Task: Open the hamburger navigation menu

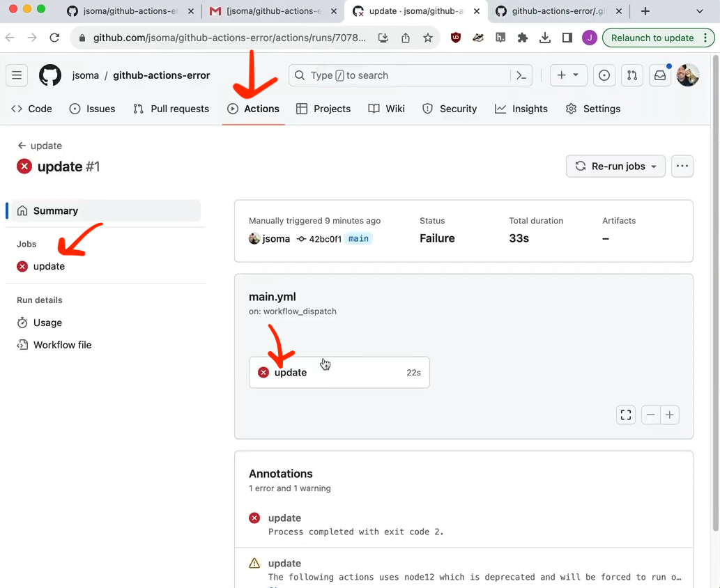Action: click(x=17, y=75)
